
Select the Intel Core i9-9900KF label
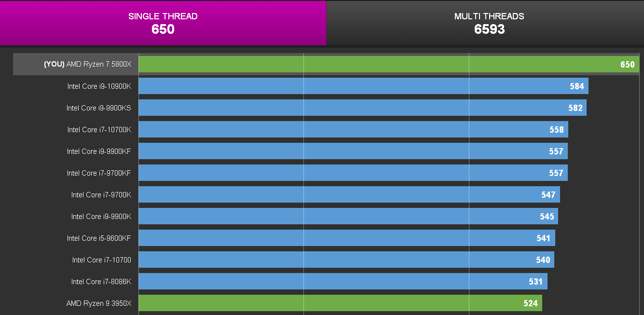[x=99, y=151]
